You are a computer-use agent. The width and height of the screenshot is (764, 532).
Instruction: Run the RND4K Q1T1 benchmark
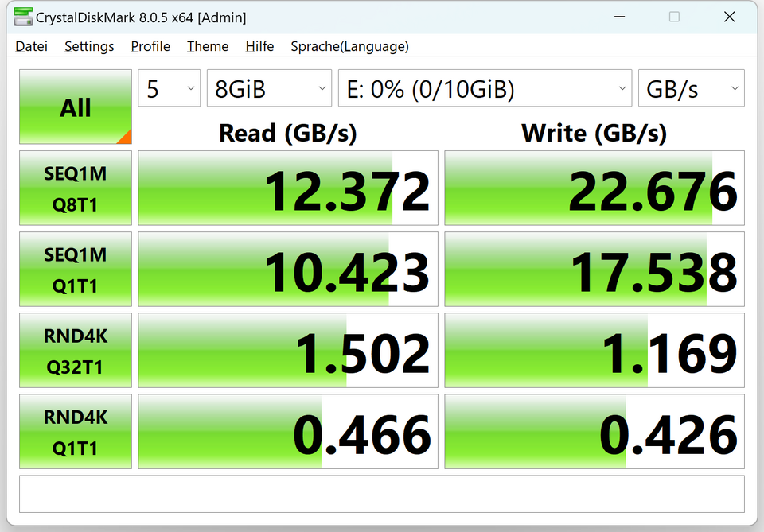coord(76,432)
